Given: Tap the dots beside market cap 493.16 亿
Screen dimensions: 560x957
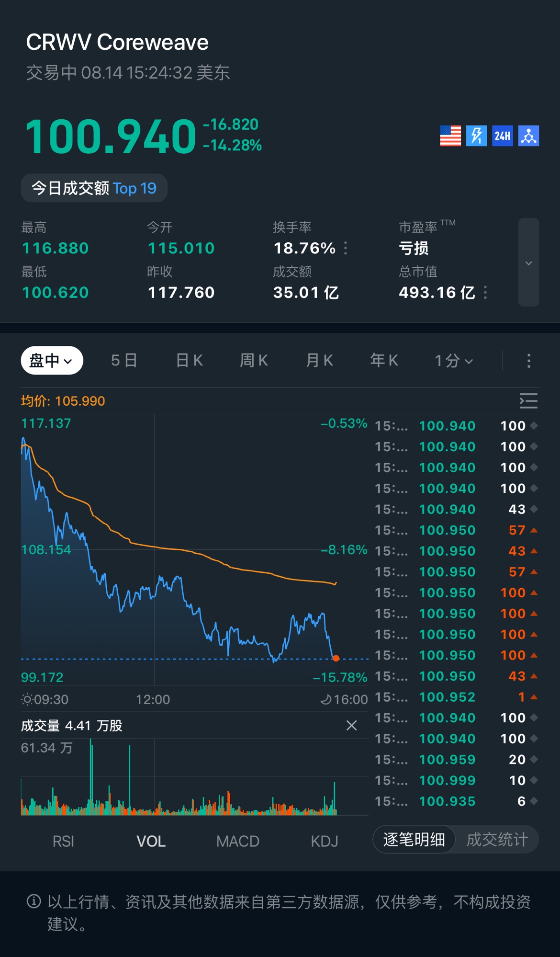Looking at the screenshot, I should point(485,292).
